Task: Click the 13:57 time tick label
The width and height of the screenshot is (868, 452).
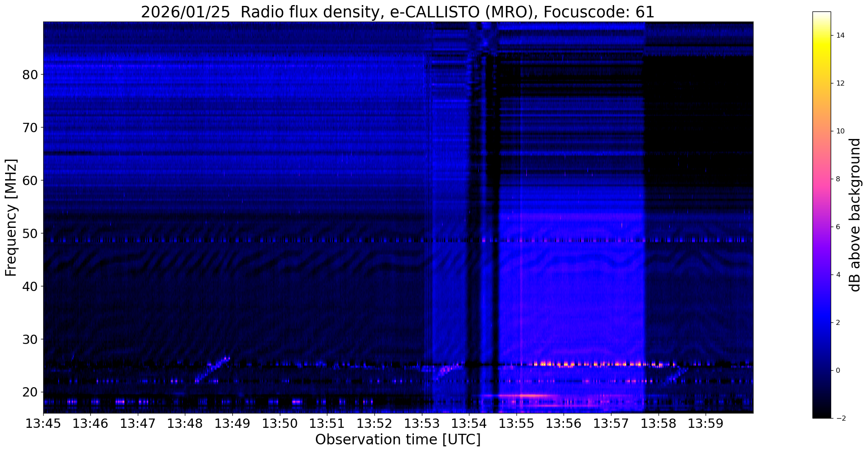Action: (x=611, y=424)
